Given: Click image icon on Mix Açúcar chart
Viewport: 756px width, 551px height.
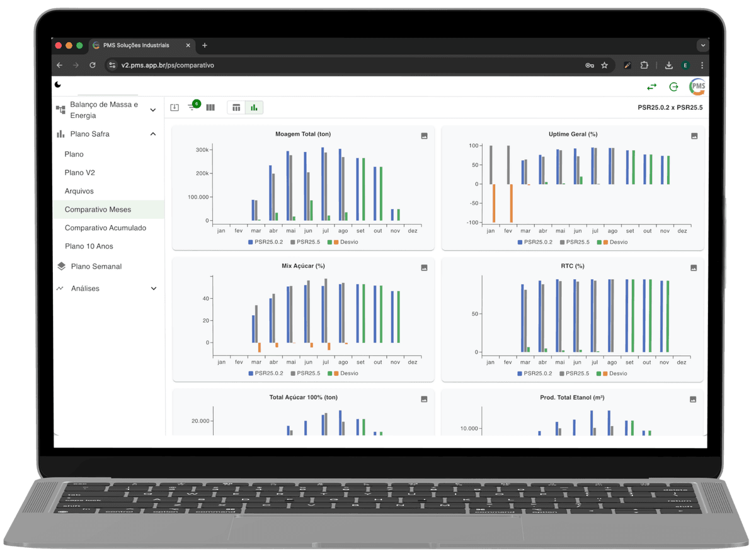Looking at the screenshot, I should pos(425,267).
